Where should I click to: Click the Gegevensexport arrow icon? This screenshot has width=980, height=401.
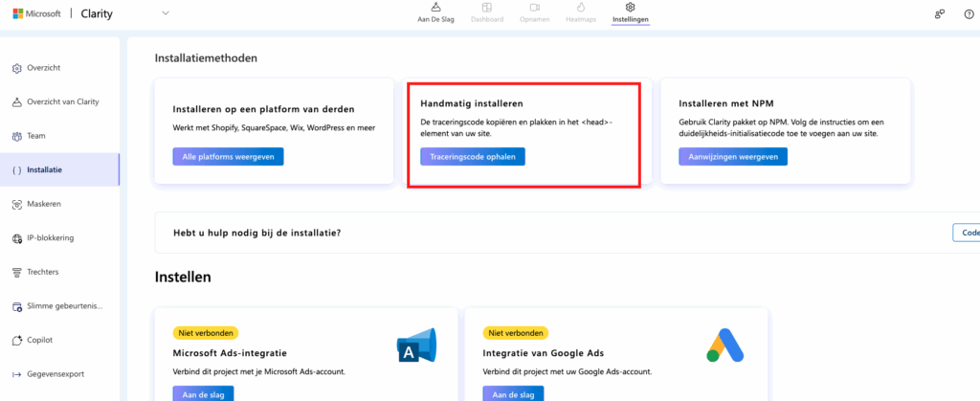tap(17, 374)
